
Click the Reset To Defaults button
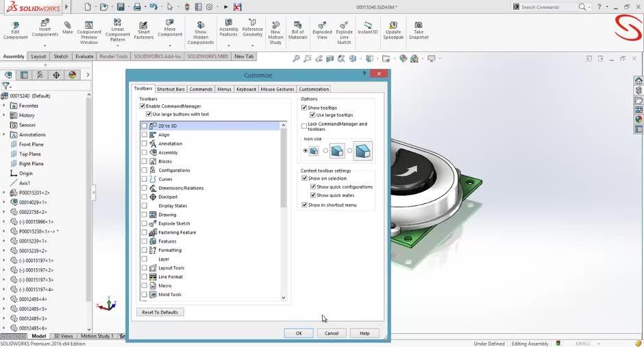tap(160, 312)
